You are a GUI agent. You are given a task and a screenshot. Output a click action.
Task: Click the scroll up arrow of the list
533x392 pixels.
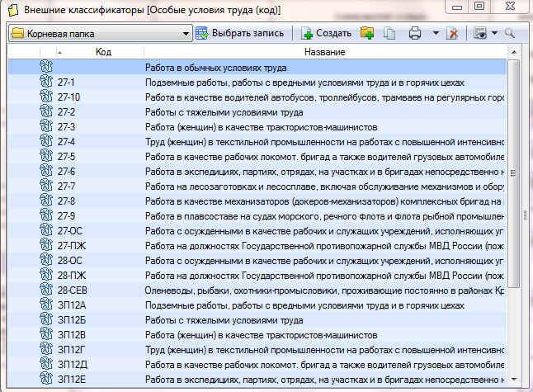pos(514,52)
